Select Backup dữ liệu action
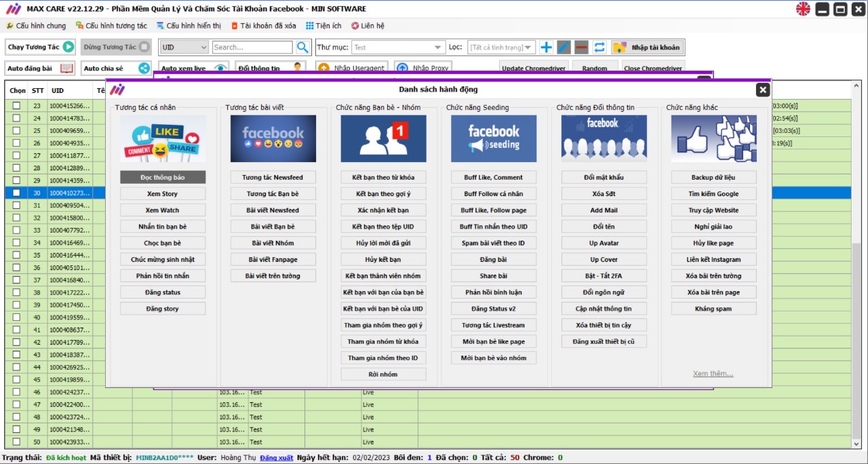 coord(714,177)
